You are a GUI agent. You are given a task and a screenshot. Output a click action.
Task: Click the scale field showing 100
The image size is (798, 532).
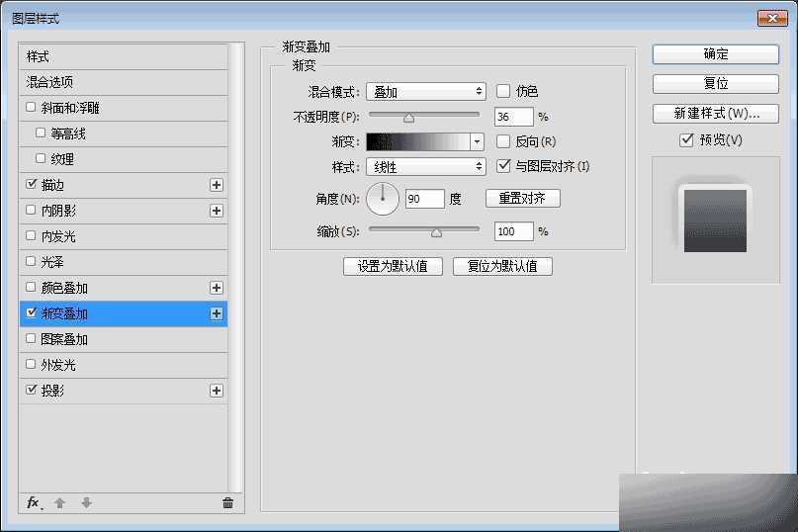[x=513, y=231]
